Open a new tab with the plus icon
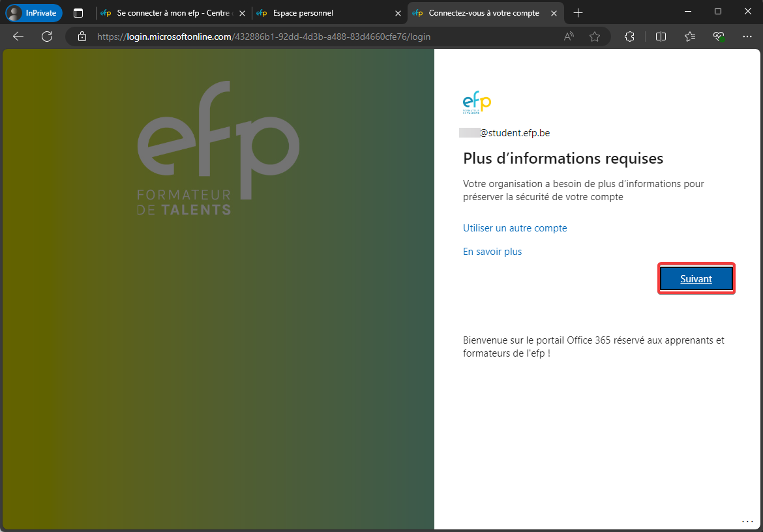This screenshot has width=763, height=532. click(578, 13)
